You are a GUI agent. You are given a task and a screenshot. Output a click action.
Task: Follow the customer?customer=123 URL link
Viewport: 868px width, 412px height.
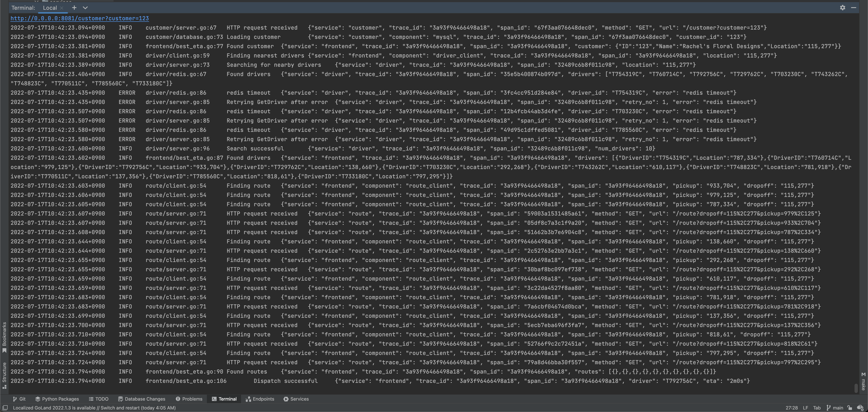click(x=80, y=19)
